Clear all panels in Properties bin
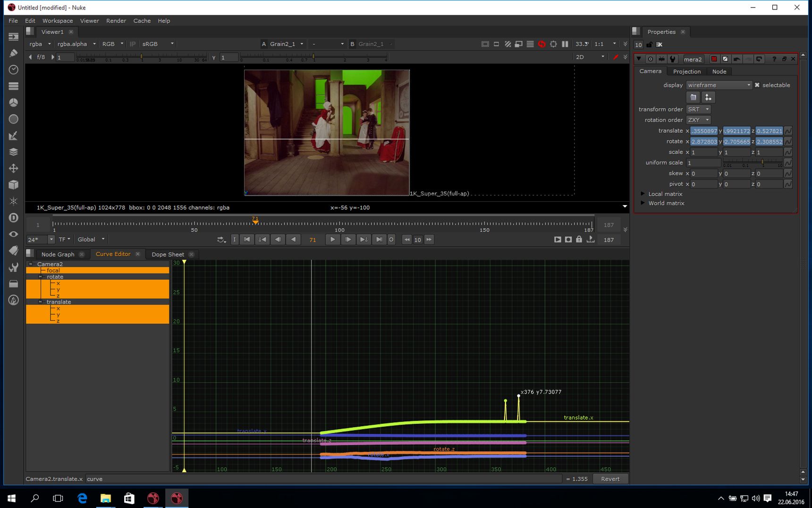Viewport: 812px width, 508px height. pos(660,44)
